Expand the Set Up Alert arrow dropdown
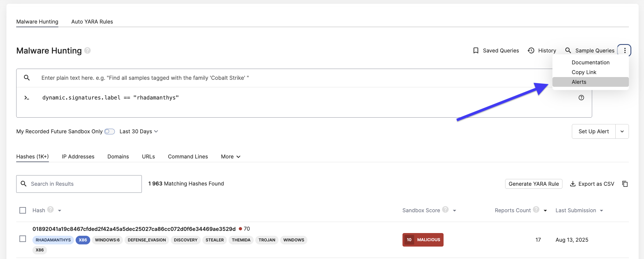The height and width of the screenshot is (259, 644). click(x=622, y=131)
